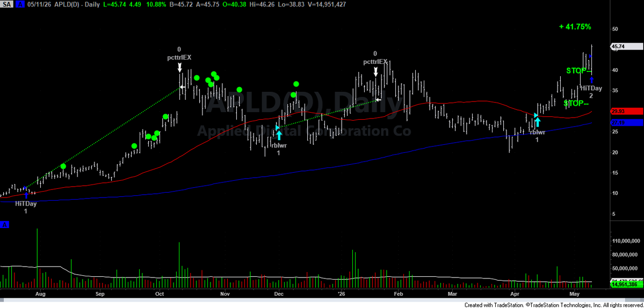Screen dimensions: 644x308
Task: Click the May label on the time axis
Action: point(575,294)
